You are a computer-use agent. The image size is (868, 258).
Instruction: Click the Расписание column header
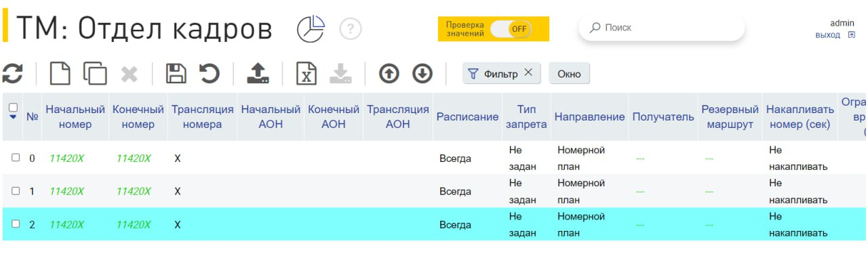tap(467, 116)
